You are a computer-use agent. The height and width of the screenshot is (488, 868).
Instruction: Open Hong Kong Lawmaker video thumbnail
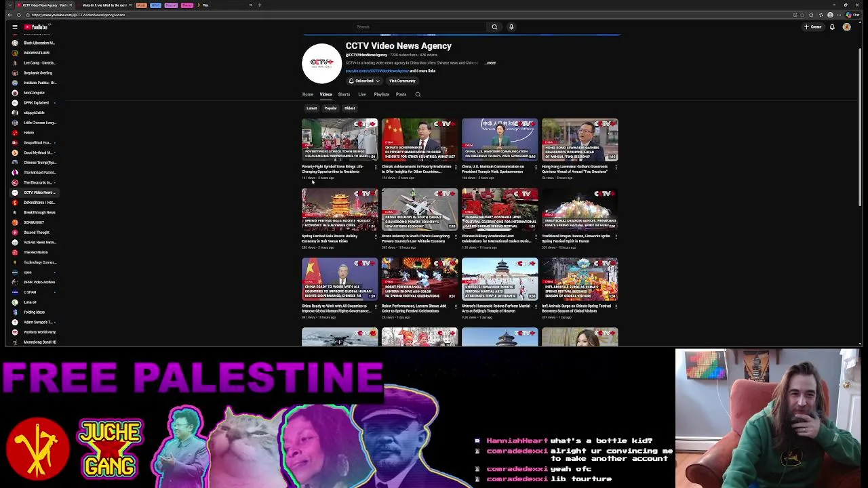(x=580, y=140)
